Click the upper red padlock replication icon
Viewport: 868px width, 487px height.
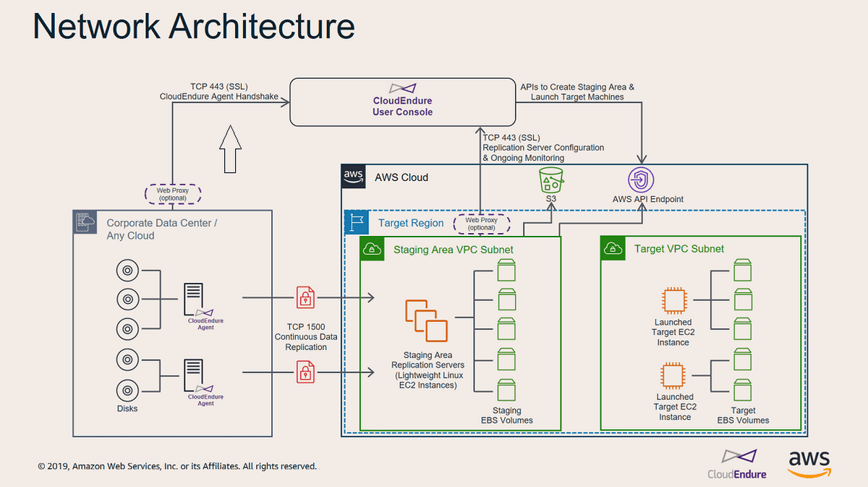tap(306, 297)
